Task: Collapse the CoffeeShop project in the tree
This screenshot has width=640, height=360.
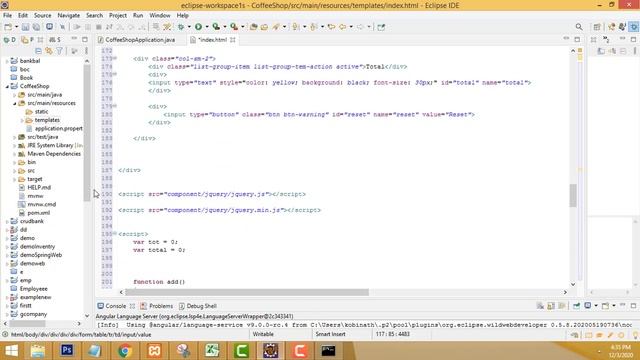Action: (x=7, y=87)
